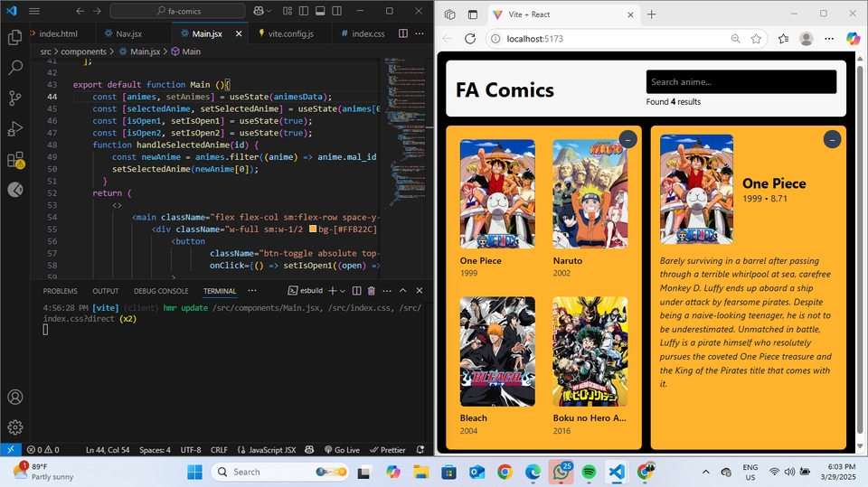868x487 pixels.
Task: Open the PROBLEMS panel tab
Action: pos(61,291)
